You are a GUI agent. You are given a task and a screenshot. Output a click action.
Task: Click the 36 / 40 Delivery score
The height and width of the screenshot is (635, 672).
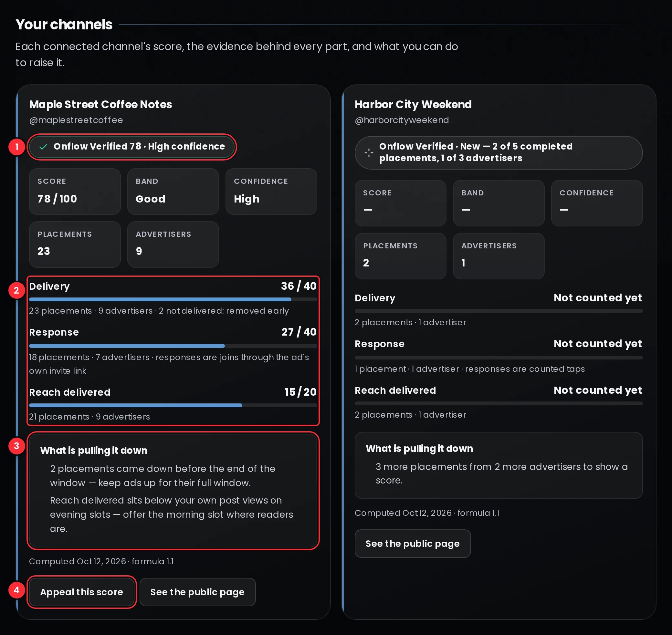[x=299, y=286]
